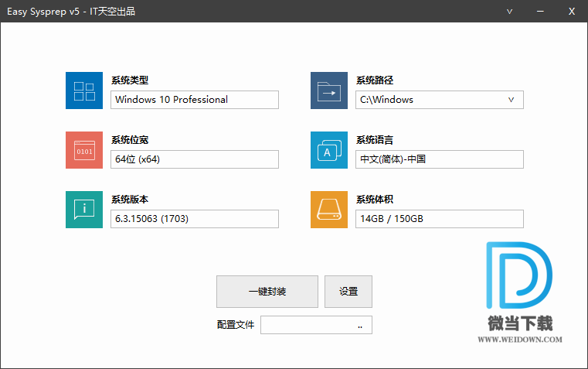Image resolution: width=588 pixels, height=369 pixels.
Task: Click the 系统语言 label
Action: [x=375, y=140]
